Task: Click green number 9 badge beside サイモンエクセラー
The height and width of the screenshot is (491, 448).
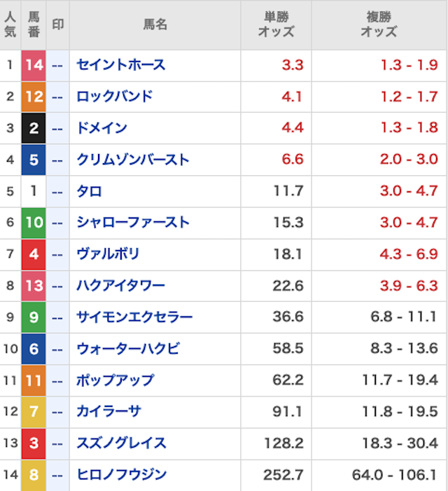Action: [x=34, y=317]
